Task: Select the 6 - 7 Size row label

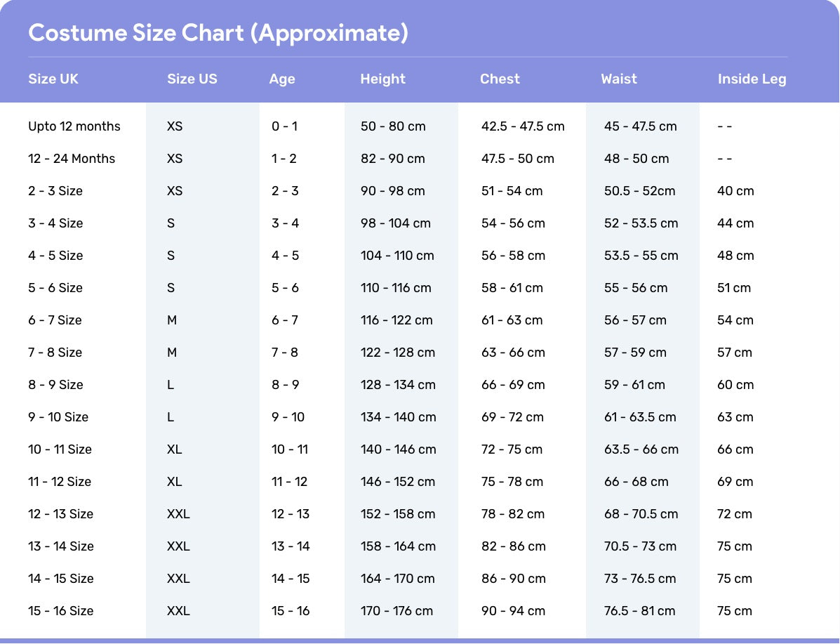Action: coord(55,320)
